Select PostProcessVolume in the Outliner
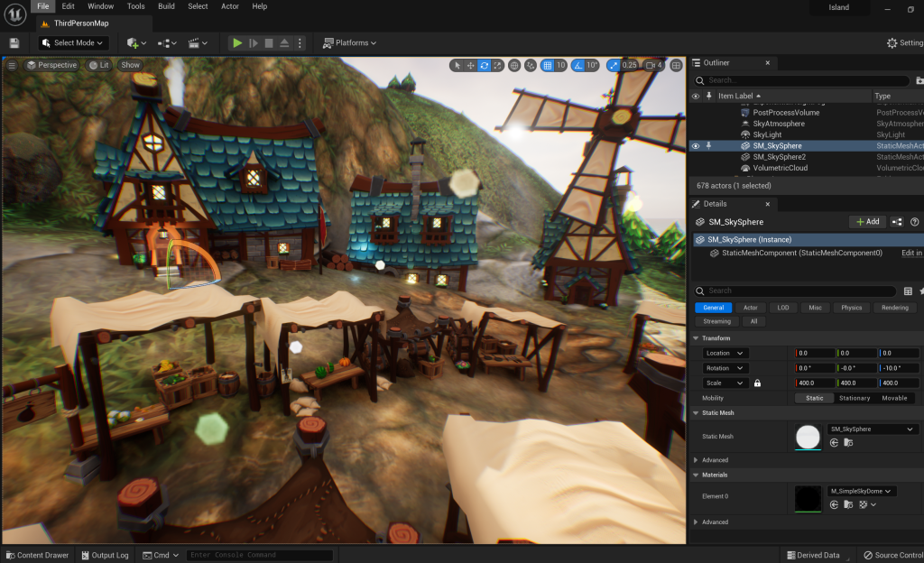Viewport: 924px width, 563px height. click(786, 113)
